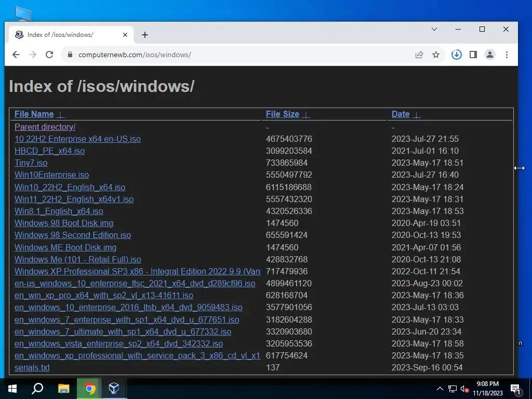Download Windows 98 Boot Disk.img

pyautogui.click(x=64, y=223)
